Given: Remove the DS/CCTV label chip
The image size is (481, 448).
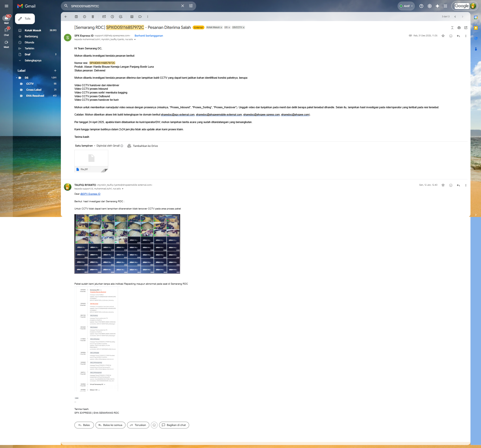Looking at the screenshot, I should [244, 28].
